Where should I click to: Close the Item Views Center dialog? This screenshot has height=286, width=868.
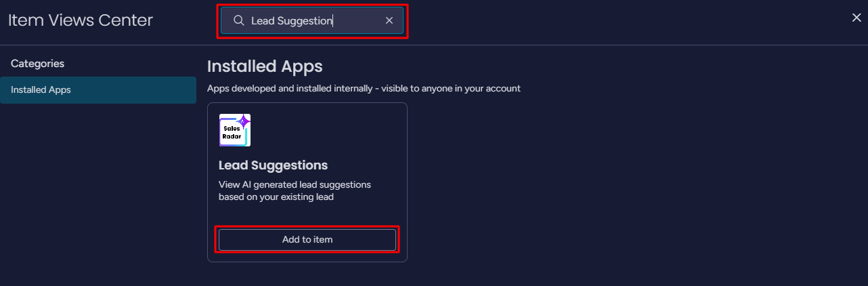point(856,18)
